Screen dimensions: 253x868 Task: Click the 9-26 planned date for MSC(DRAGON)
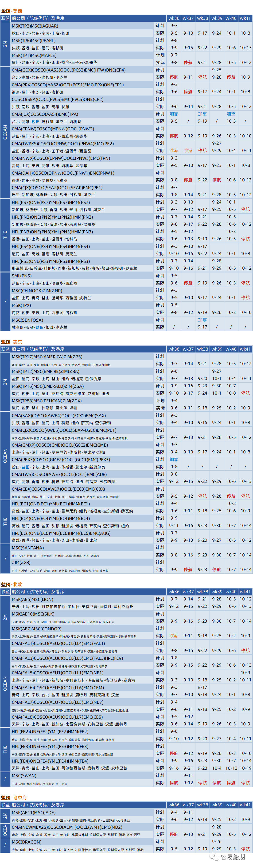click(x=217, y=841)
